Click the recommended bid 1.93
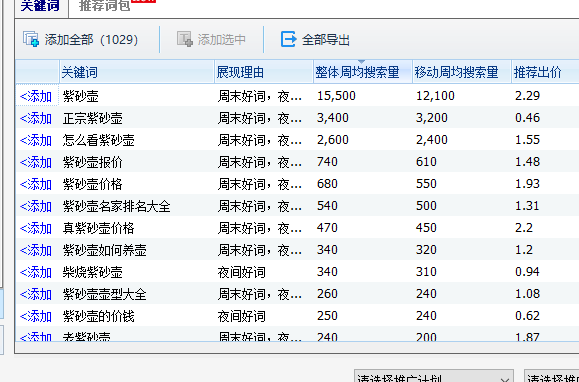 [527, 184]
